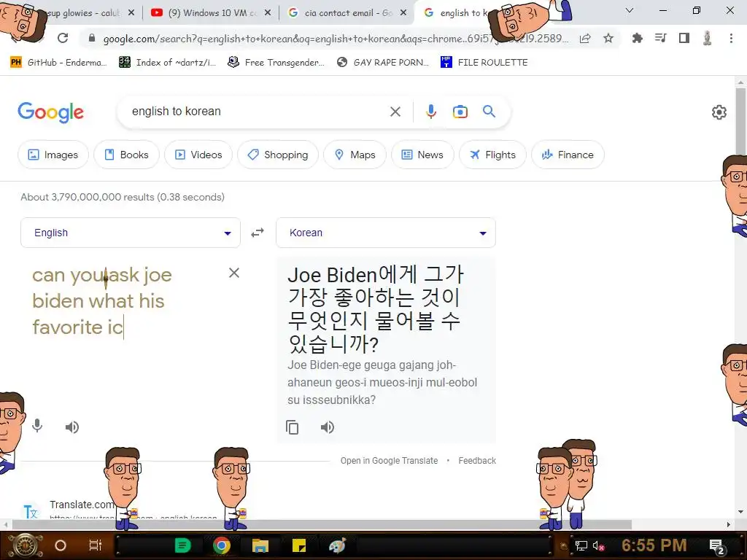Filter results by Flights
Screen dimensions: 747x560
pos(492,155)
